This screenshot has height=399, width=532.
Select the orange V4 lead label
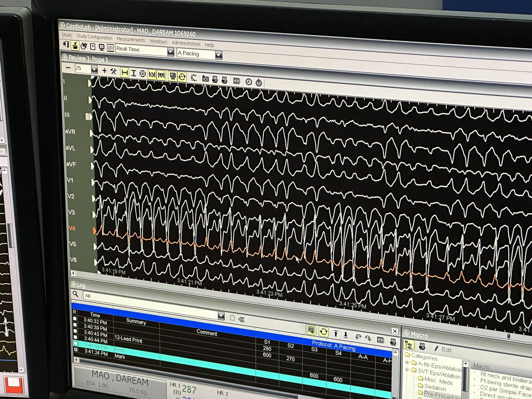pos(72,229)
